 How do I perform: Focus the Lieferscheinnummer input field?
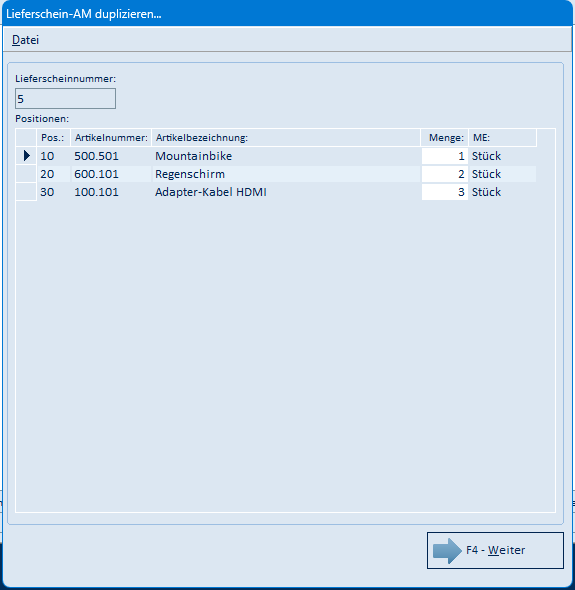(65, 99)
